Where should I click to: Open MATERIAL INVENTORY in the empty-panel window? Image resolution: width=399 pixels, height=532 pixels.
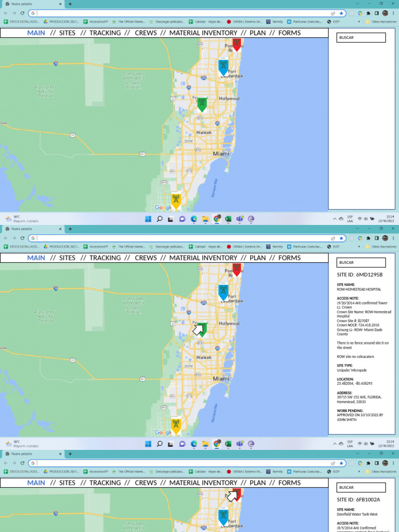pyautogui.click(x=203, y=33)
